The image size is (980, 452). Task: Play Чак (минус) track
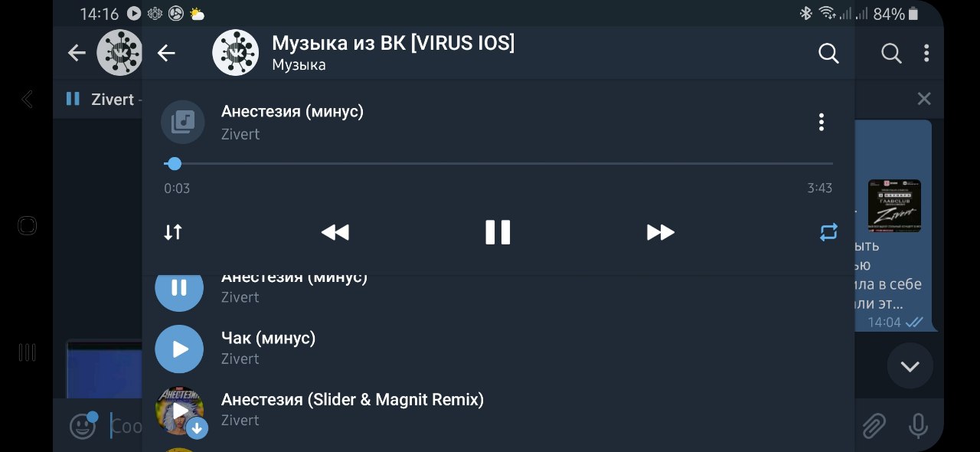pos(179,349)
